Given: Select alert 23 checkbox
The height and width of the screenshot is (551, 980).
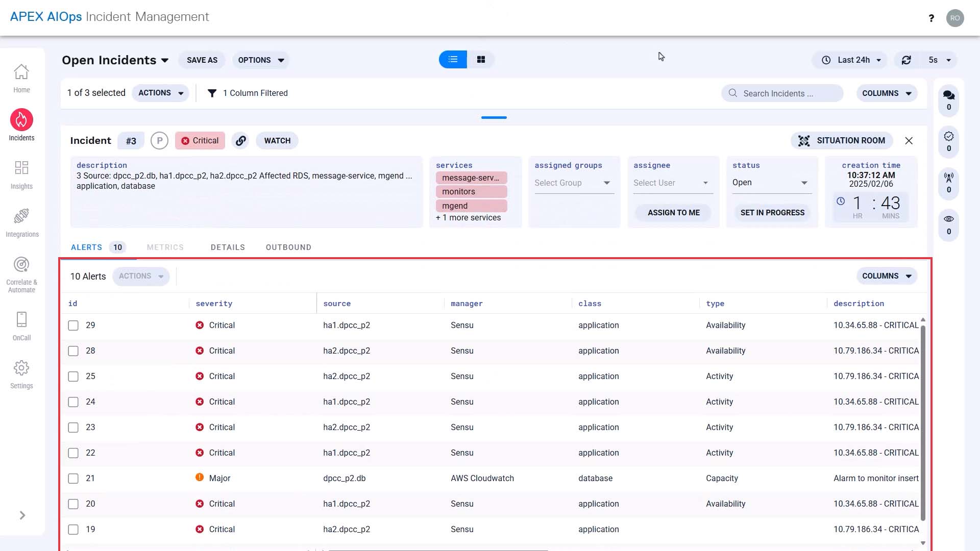Looking at the screenshot, I should point(73,428).
